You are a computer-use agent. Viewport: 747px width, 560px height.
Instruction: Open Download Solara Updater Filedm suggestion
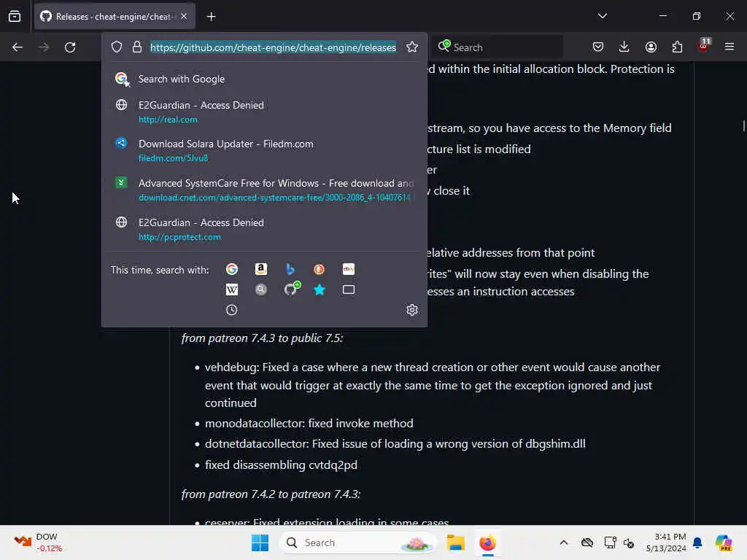click(264, 150)
